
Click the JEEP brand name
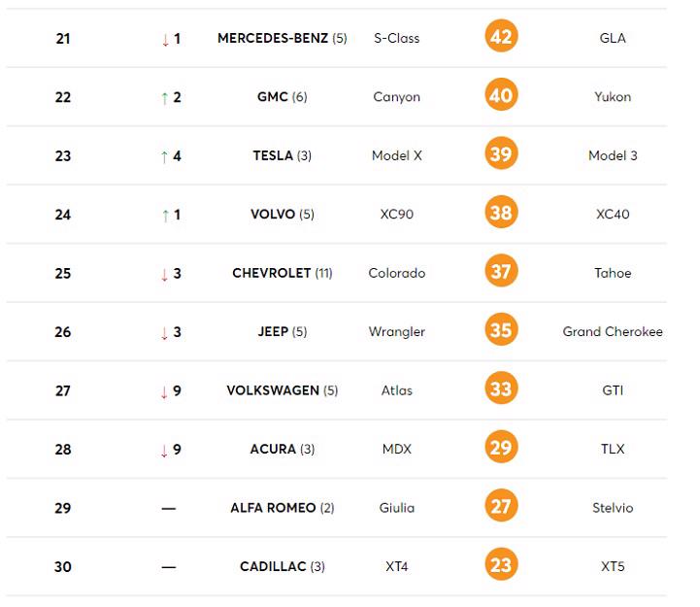(273, 332)
